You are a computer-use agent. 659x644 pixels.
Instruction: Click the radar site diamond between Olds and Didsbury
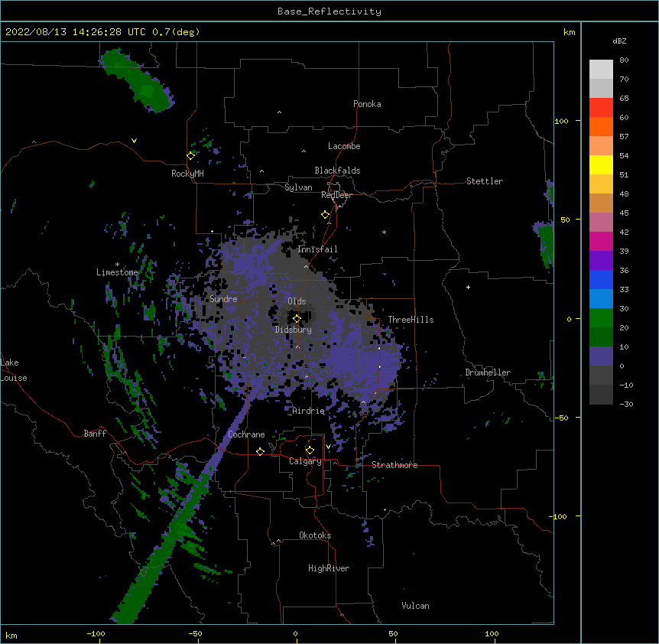pos(297,319)
